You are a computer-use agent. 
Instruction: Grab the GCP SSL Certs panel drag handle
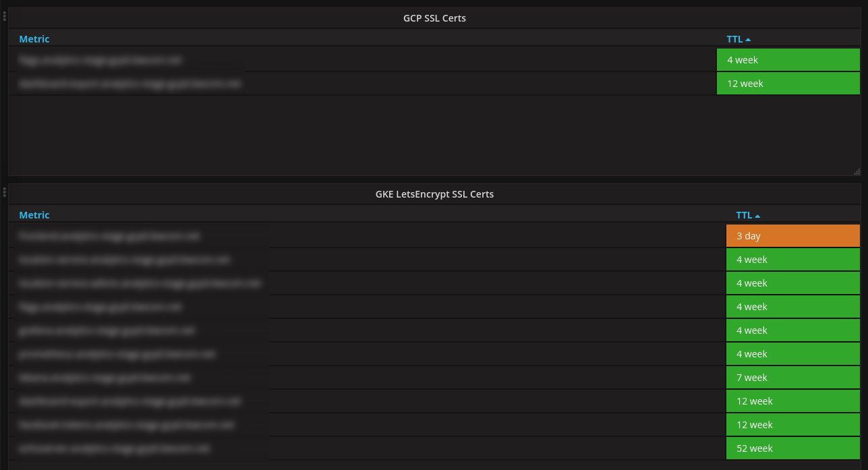[4, 15]
